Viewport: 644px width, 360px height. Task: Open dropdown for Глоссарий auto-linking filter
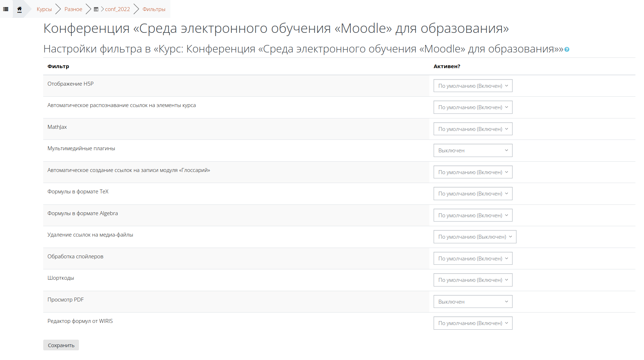[473, 172]
